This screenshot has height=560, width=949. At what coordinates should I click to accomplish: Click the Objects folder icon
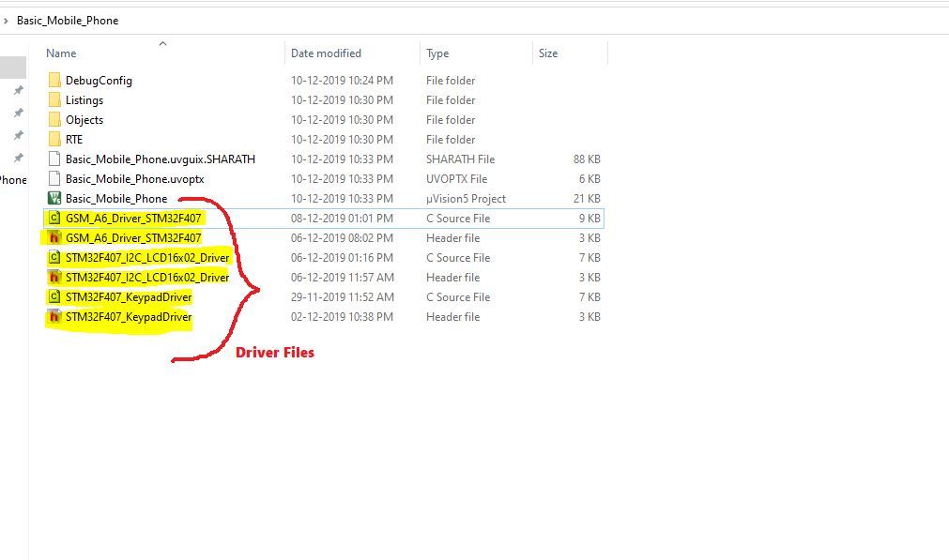pyautogui.click(x=54, y=120)
